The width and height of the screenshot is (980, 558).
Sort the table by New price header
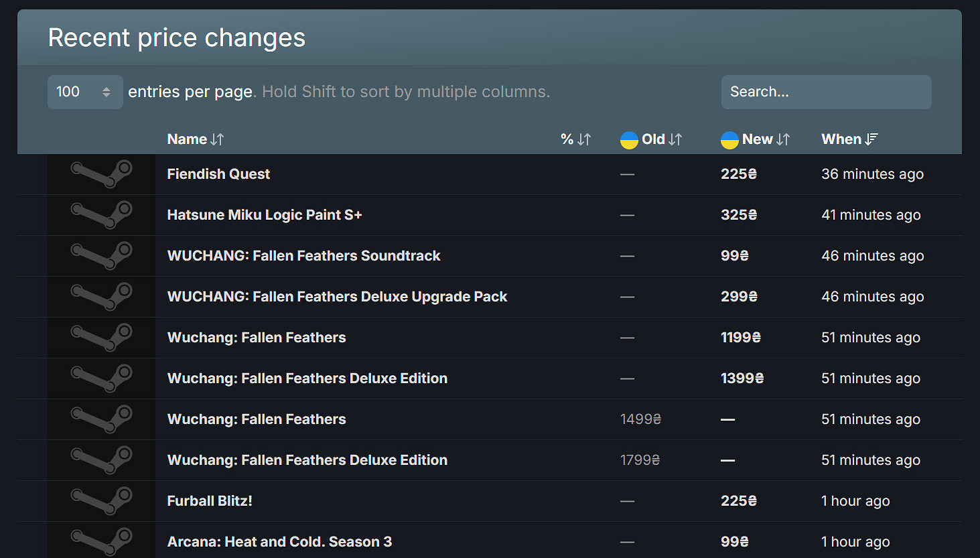tap(757, 139)
